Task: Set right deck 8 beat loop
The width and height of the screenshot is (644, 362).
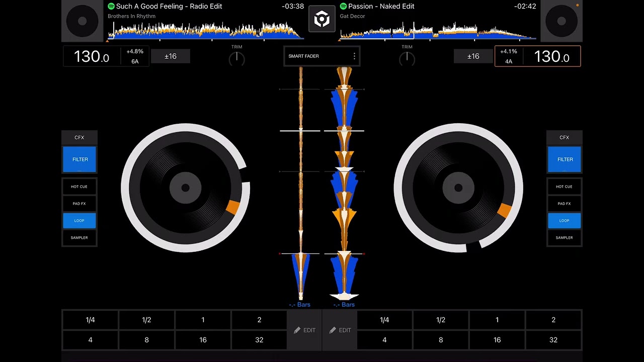Action: click(441, 340)
